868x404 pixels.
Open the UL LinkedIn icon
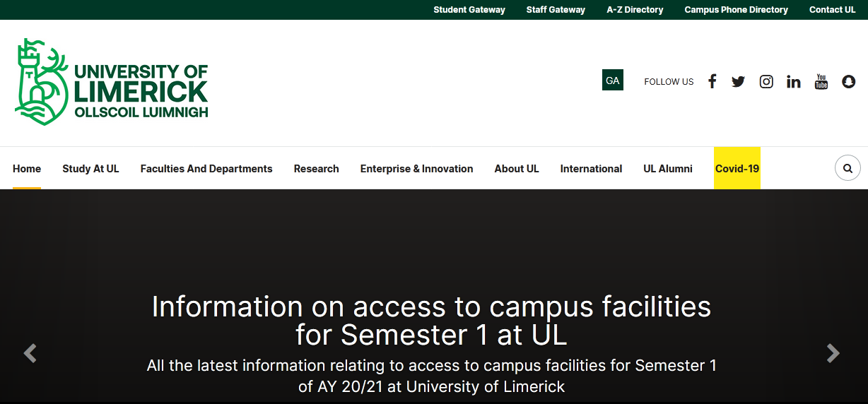[794, 81]
